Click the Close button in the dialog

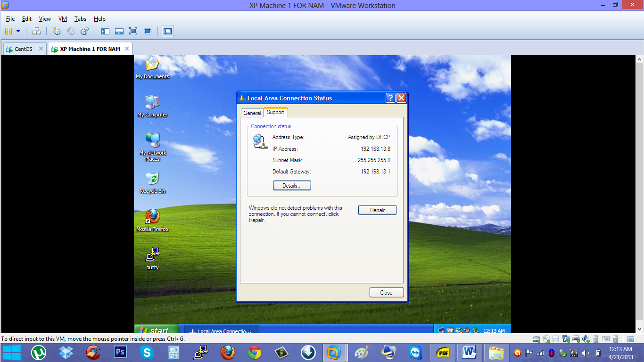pyautogui.click(x=387, y=293)
